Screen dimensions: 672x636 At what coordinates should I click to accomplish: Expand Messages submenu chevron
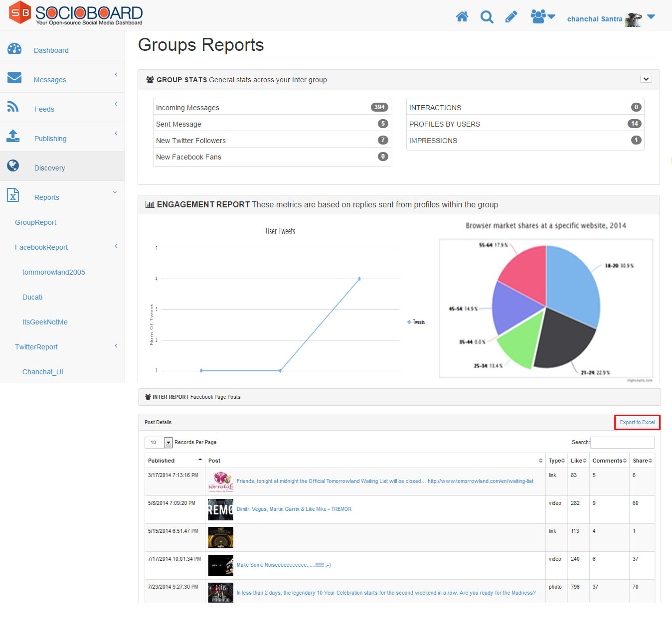116,74
